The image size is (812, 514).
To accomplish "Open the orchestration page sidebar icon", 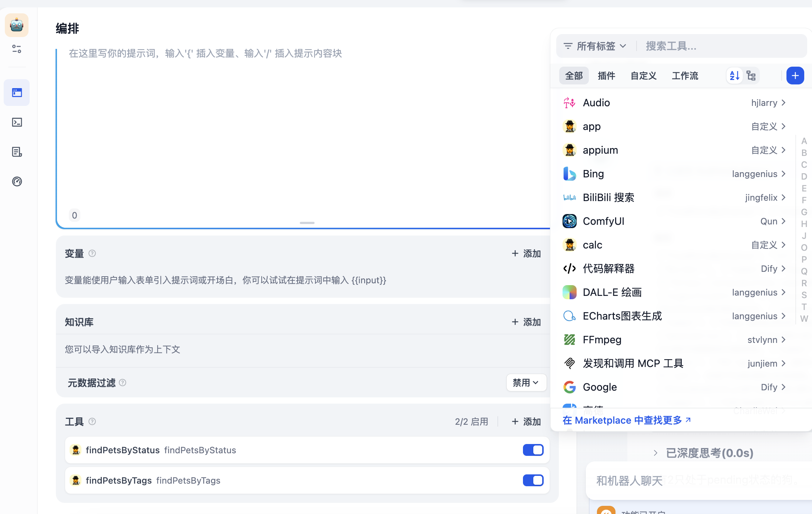I will 17,93.
